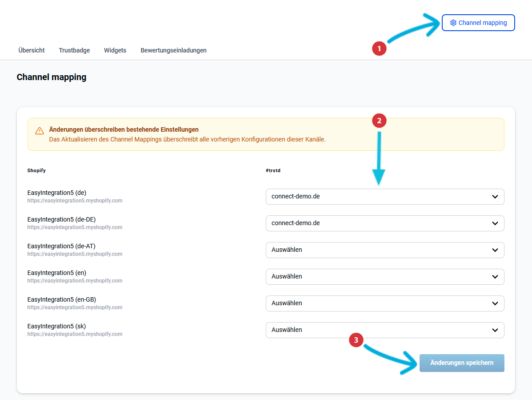Click the myshopify URL under EasyIntegration5 (sk)
Image resolution: width=532 pixels, height=400 pixels.
[75, 334]
